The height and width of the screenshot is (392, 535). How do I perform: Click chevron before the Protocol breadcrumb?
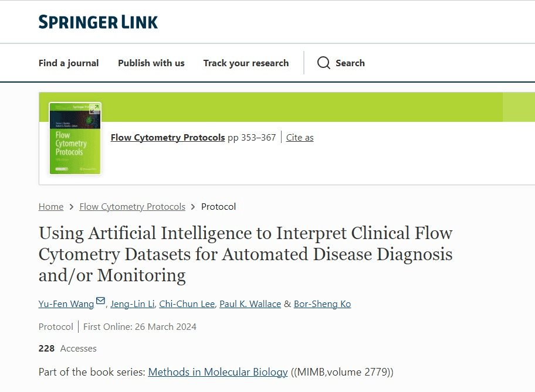click(x=192, y=207)
